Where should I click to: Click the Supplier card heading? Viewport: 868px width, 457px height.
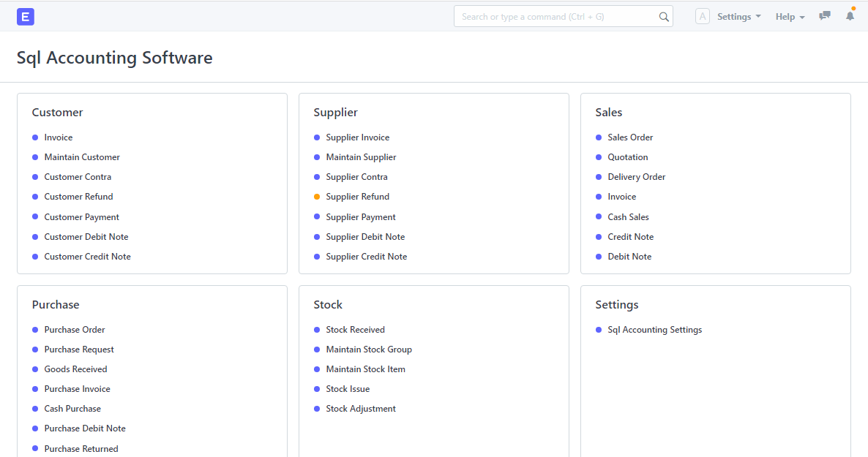[x=335, y=113]
